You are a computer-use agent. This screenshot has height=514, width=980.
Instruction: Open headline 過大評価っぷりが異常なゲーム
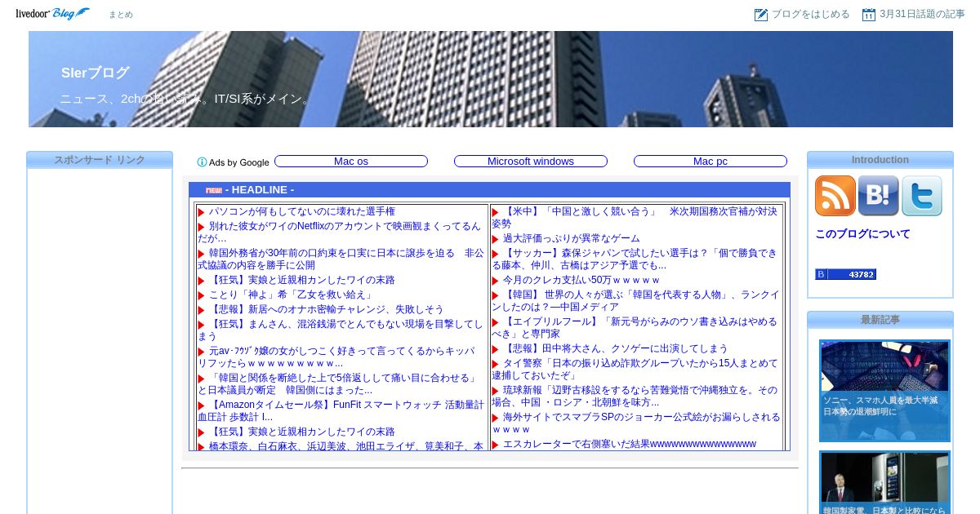572,239
